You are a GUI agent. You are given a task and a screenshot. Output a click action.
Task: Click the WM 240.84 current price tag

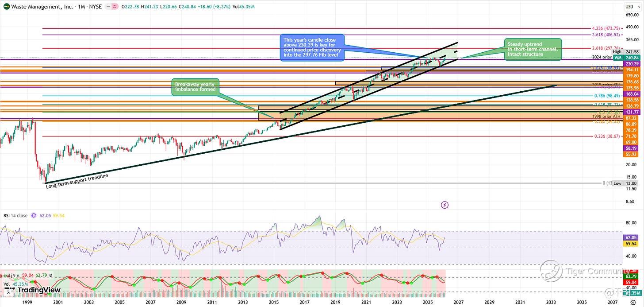click(x=626, y=58)
